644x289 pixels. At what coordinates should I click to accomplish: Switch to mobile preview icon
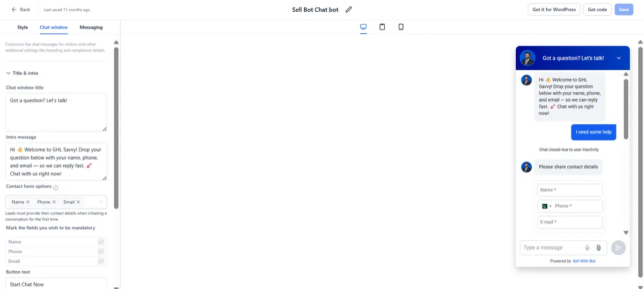401,27
